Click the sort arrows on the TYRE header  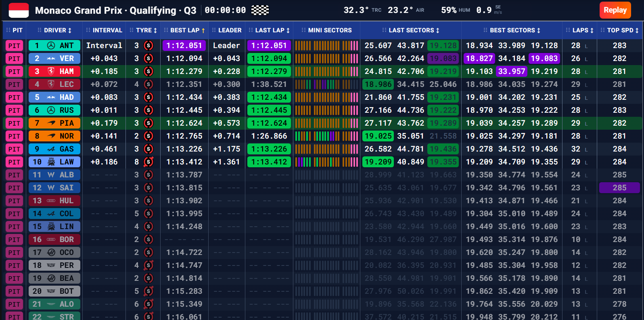coord(155,30)
